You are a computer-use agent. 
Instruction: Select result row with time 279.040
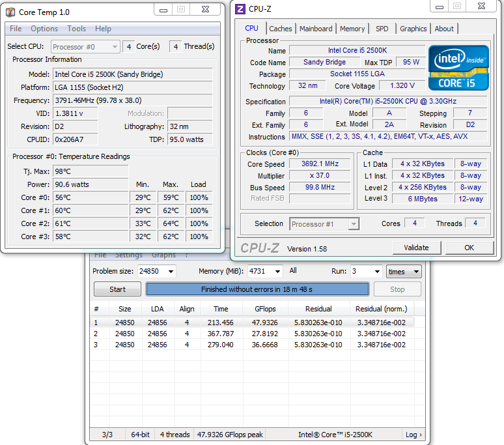click(252, 345)
